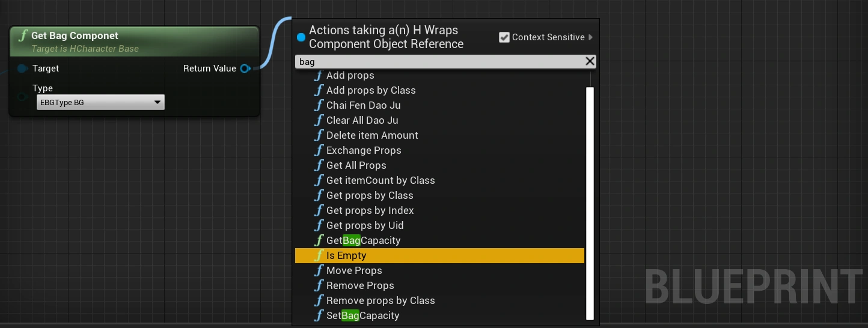
Task: Click the Target input pin
Action: pos(22,68)
